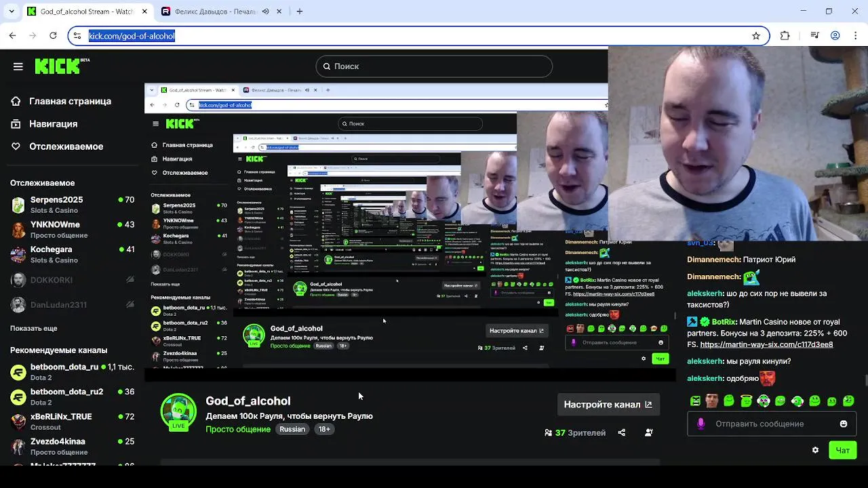Expand followed channels with Показать еще
The height and width of the screenshot is (488, 868).
34,328
